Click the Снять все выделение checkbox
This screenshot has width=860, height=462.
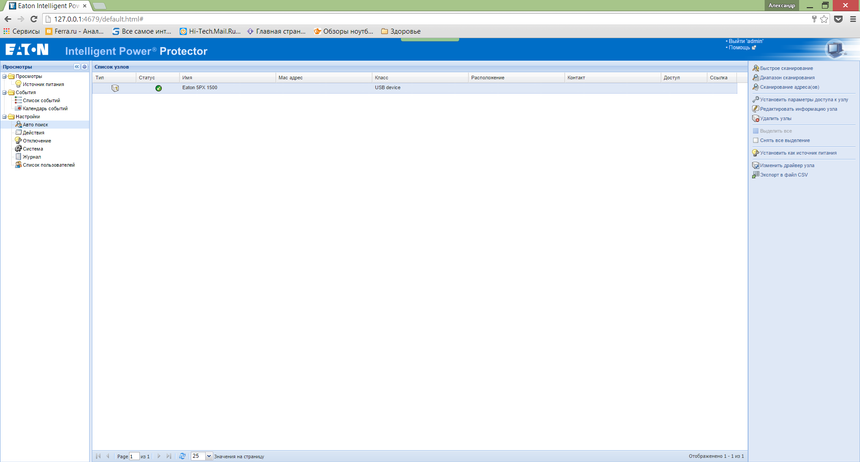click(x=755, y=140)
